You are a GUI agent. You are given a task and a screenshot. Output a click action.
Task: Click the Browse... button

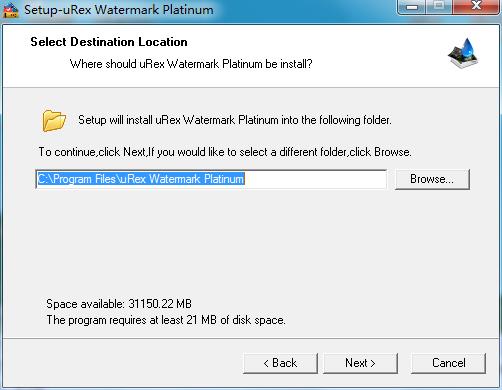pyautogui.click(x=432, y=179)
